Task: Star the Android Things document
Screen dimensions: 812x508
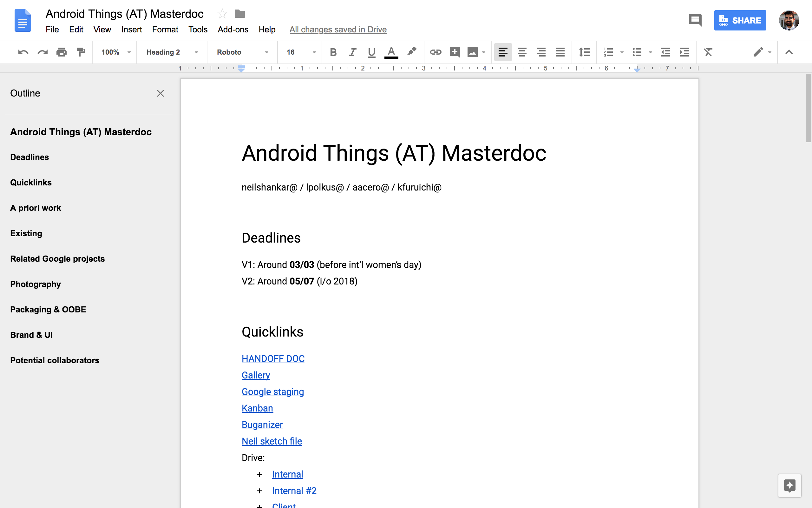Action: [222, 14]
